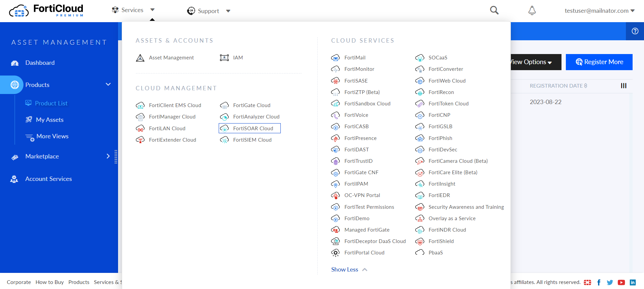Screen dimensions: 644x289
Task: Click the sidebar resize handle dots
Action: (116, 157)
